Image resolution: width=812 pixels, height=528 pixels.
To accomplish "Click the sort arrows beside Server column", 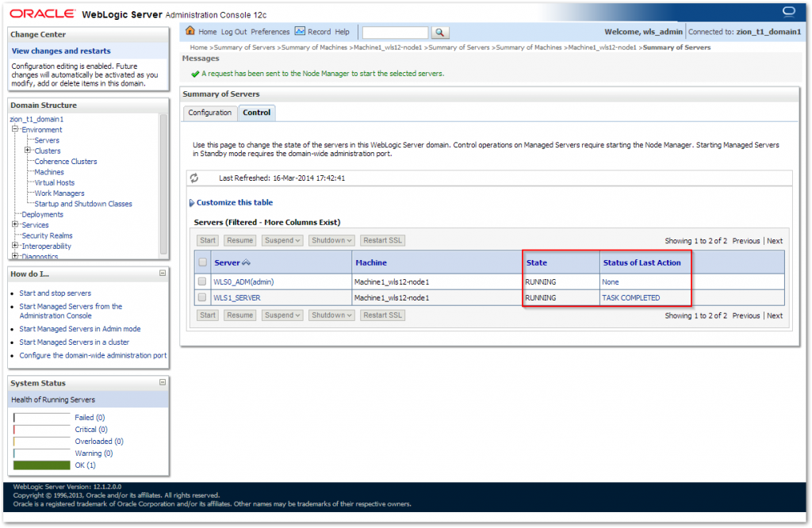I will click(246, 262).
